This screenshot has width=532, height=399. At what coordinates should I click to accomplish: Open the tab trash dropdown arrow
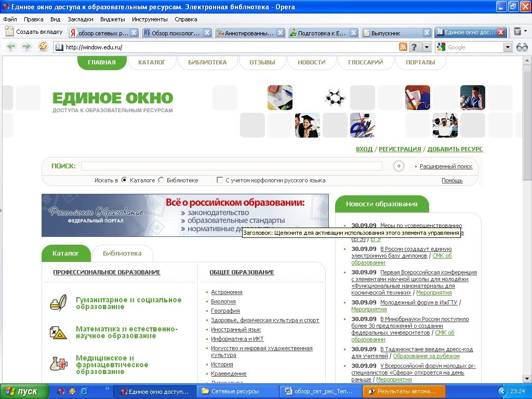pos(526,31)
